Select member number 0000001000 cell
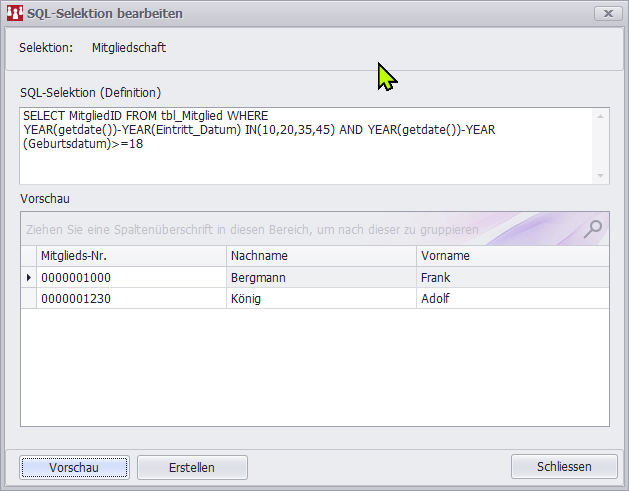Screen dimensions: 629x491 pos(130,277)
